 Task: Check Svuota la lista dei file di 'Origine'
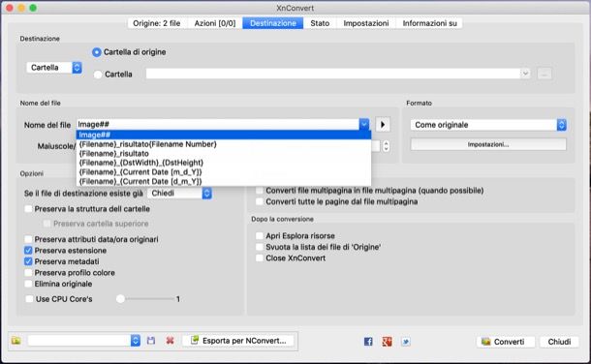(260, 247)
